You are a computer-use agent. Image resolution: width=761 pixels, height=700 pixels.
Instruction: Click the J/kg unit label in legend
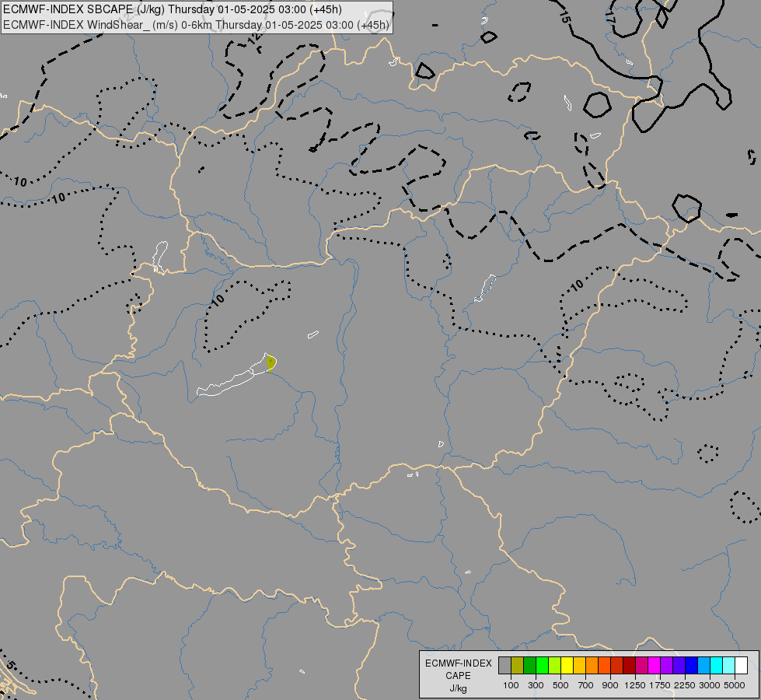coord(458,688)
